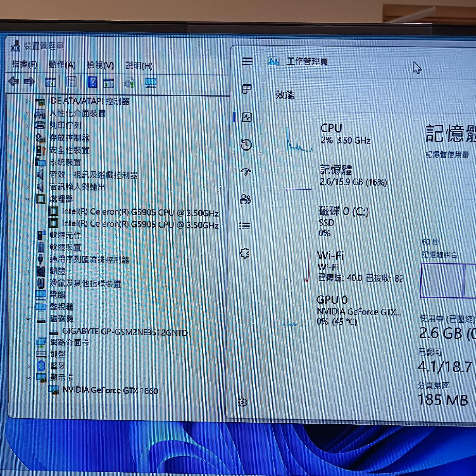Select the second Intel Celeron G5905 CPU entry

pyautogui.click(x=134, y=224)
